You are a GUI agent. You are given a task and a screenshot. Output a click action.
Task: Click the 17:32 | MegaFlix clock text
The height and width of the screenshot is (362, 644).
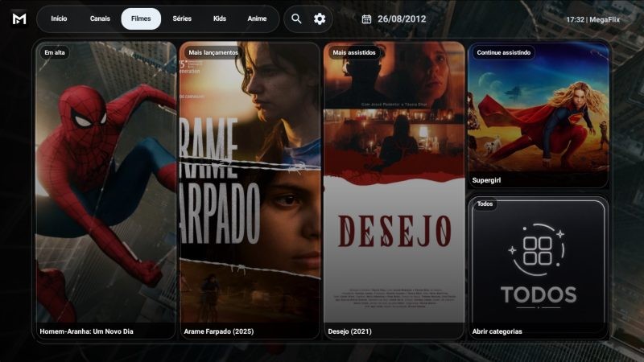tap(592, 19)
